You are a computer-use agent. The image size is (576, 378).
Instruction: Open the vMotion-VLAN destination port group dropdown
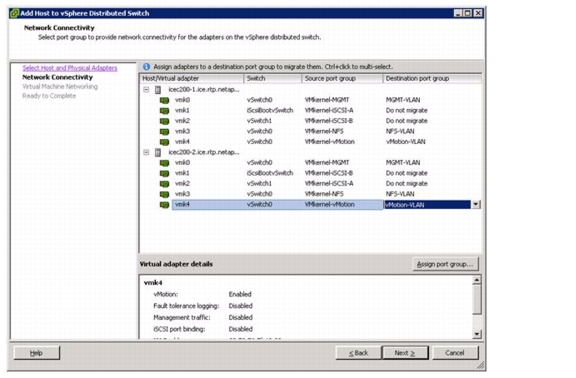pos(476,205)
